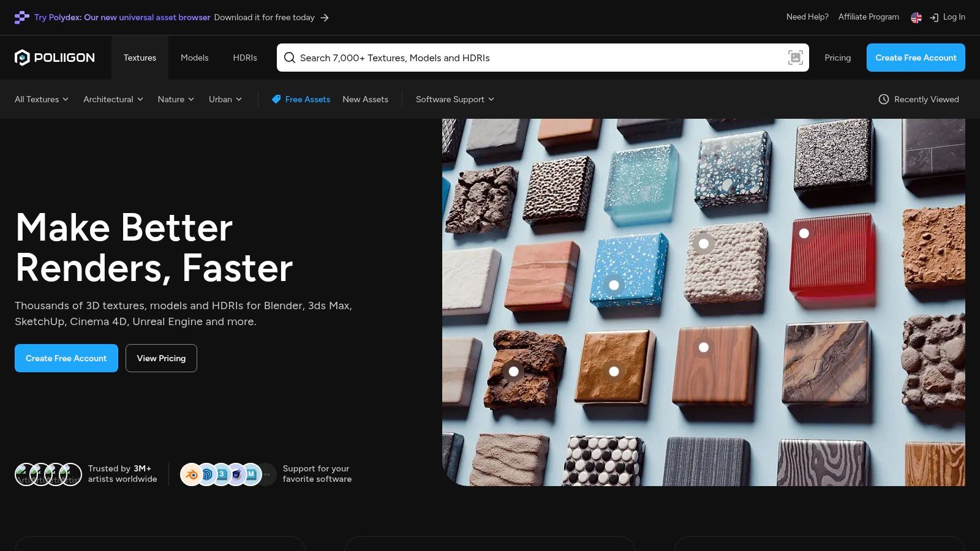Screen dimensions: 980x551
Task: Click the Recently Viewed clock icon
Action: [x=884, y=99]
